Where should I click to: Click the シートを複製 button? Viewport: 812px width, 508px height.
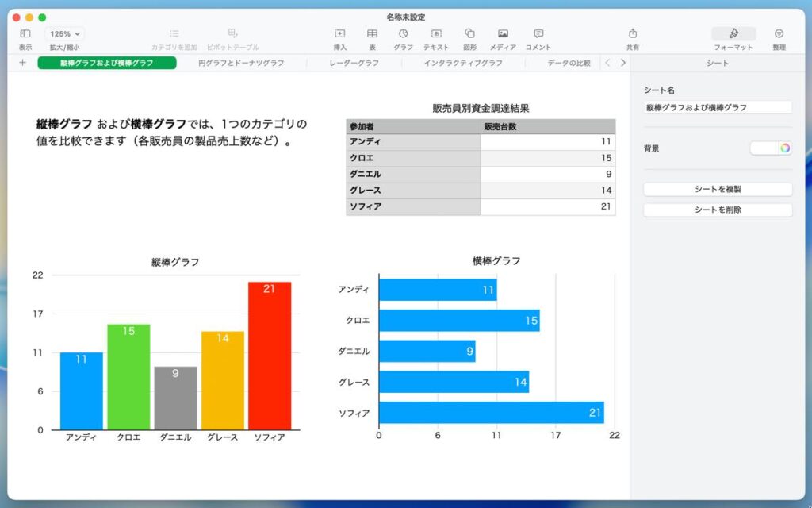coord(718,190)
